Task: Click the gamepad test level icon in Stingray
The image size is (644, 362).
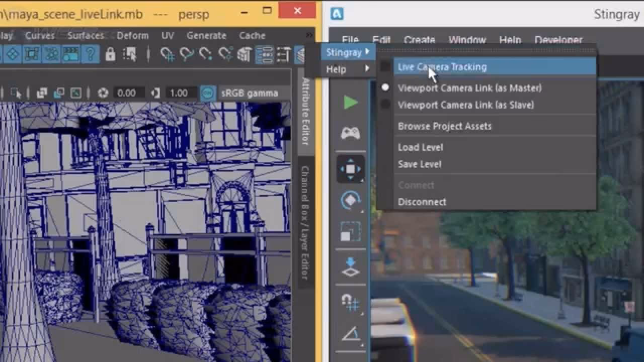Action: tap(351, 133)
